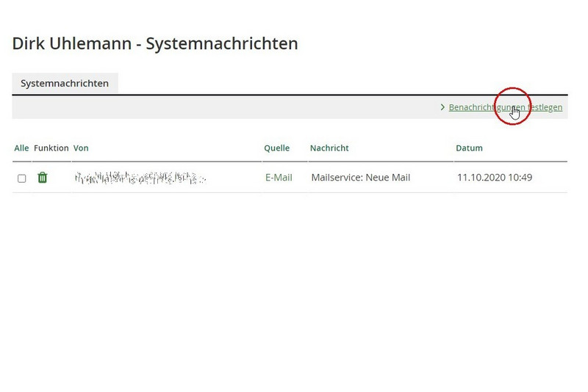This screenshot has width=588, height=392.
Task: Select all messages via the Alle header
Action: [x=21, y=148]
